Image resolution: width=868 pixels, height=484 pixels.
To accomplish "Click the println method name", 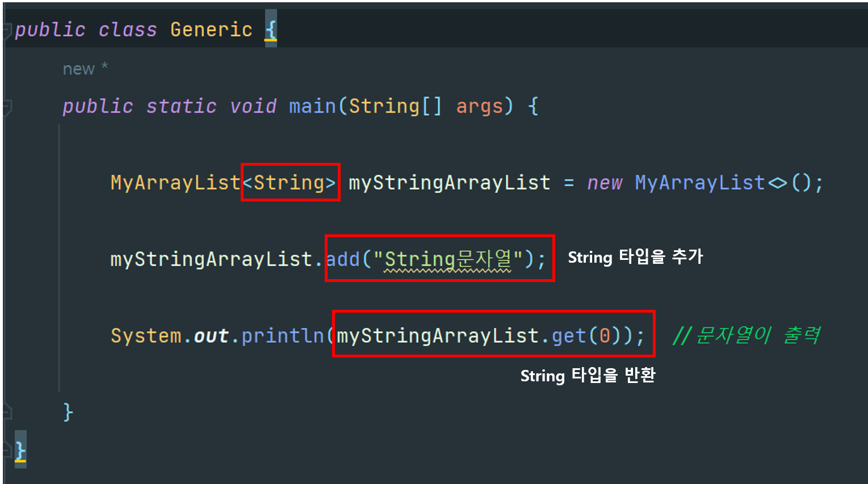I will tap(283, 335).
